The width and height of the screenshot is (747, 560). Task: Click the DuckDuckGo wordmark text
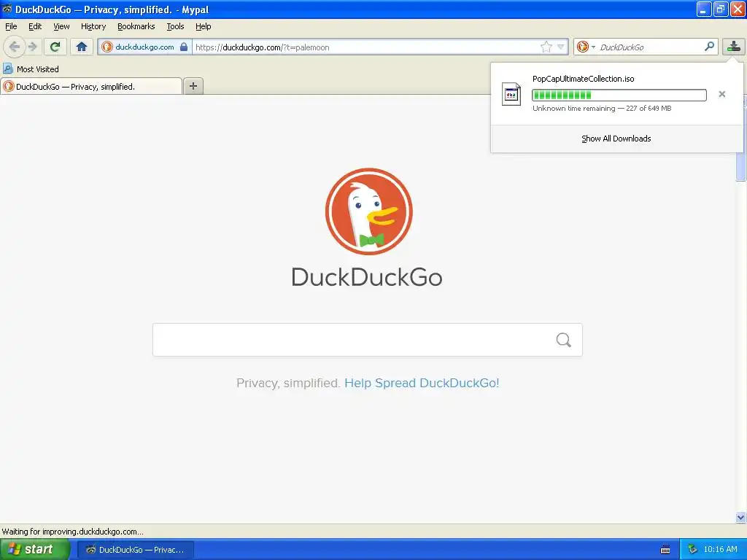(x=367, y=277)
